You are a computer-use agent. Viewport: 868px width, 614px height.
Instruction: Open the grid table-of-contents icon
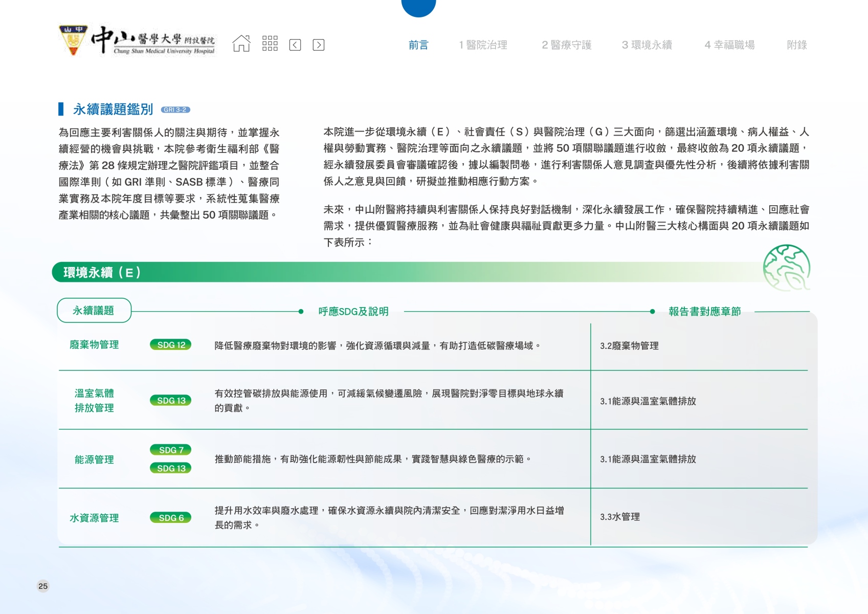click(270, 44)
